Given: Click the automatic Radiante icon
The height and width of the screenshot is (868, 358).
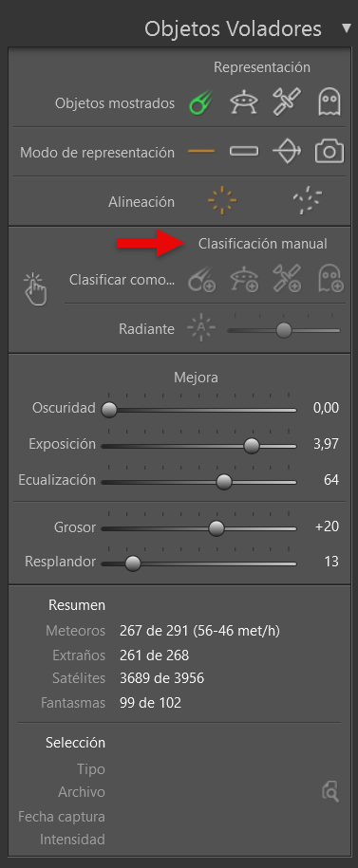Looking at the screenshot, I should click(201, 329).
